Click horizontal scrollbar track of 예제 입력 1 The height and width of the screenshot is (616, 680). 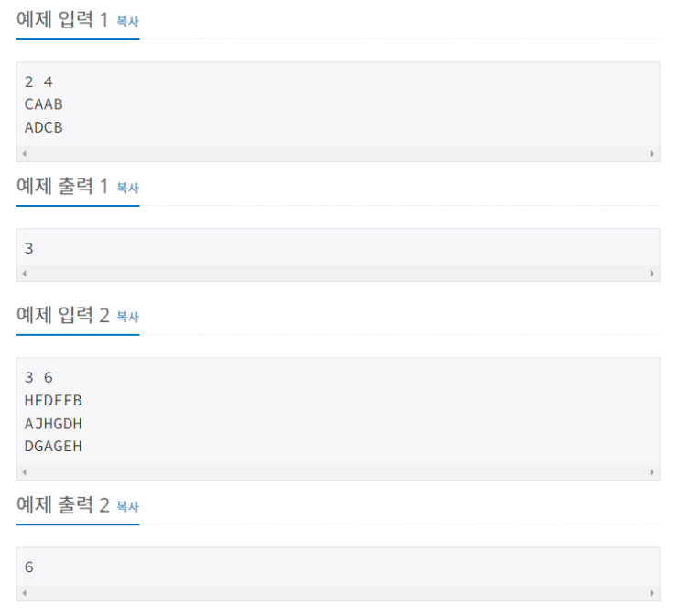coord(338,154)
